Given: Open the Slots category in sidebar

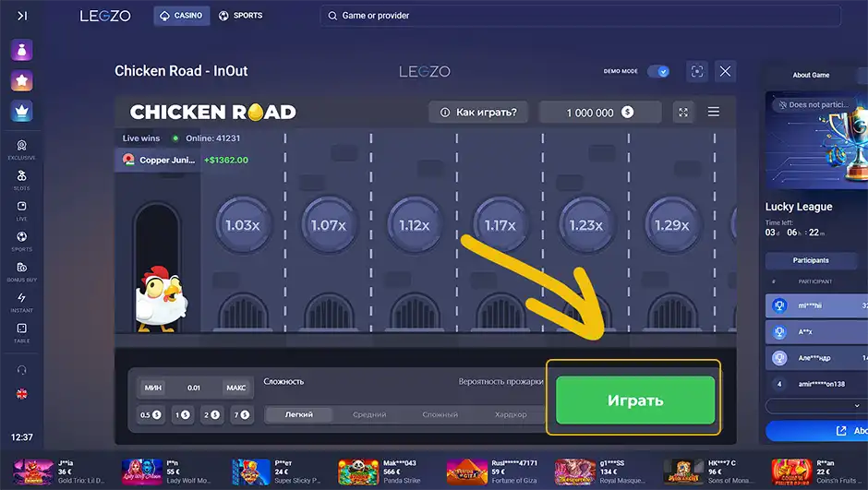Looking at the screenshot, I should (21, 180).
